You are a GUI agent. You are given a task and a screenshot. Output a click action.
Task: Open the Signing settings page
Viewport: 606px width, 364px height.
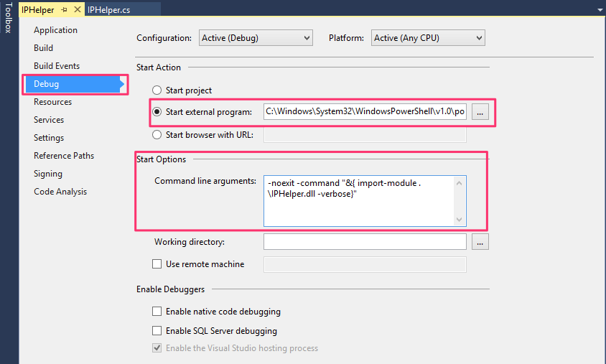pos(48,174)
